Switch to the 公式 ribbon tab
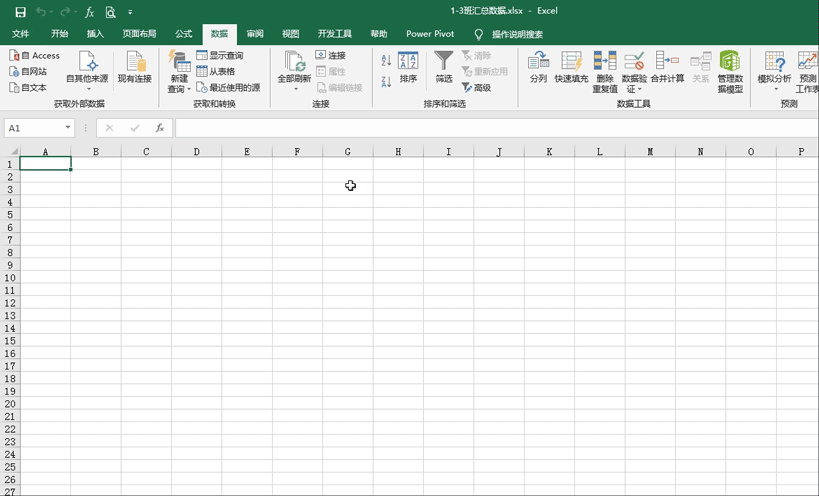 coord(183,34)
